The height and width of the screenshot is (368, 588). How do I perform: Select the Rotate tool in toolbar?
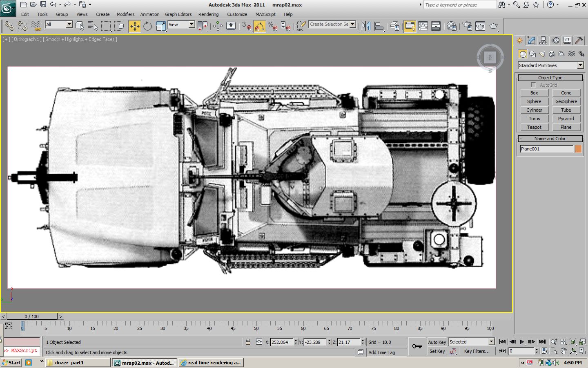[147, 26]
